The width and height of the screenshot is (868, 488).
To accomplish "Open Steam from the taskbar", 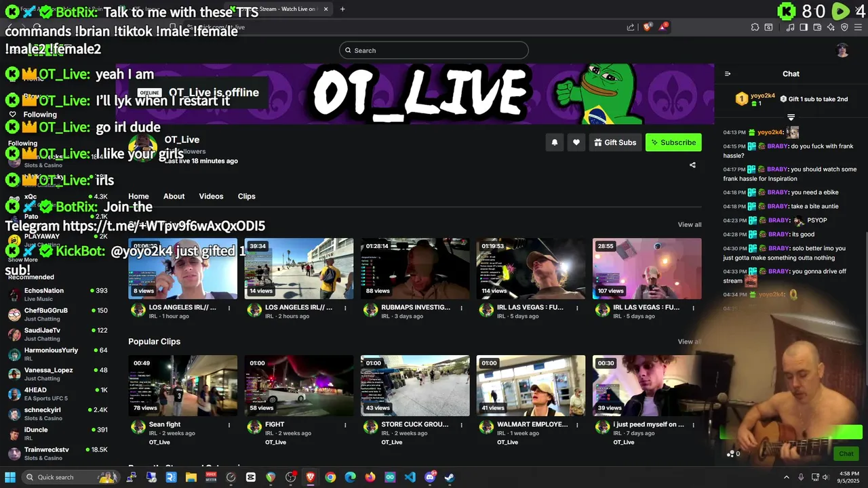I will [x=450, y=477].
